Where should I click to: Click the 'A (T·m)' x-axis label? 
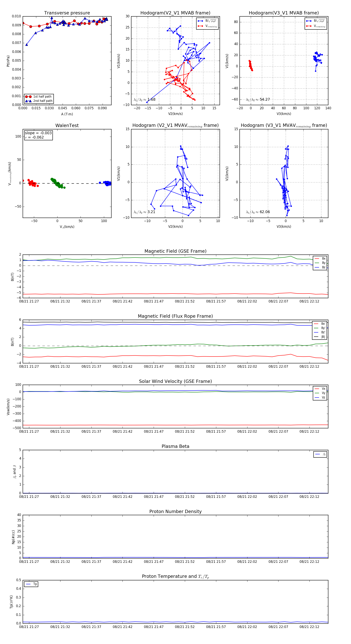click(x=67, y=114)
